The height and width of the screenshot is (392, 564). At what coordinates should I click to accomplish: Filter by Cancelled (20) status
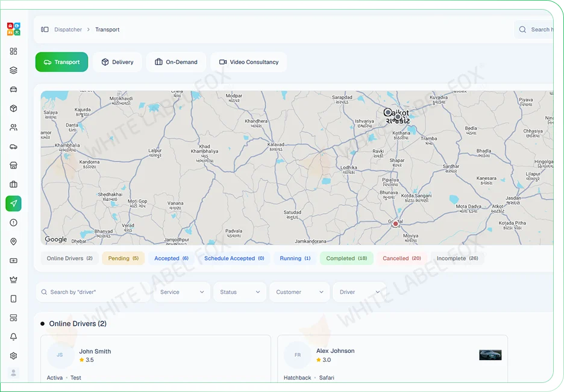click(x=402, y=258)
